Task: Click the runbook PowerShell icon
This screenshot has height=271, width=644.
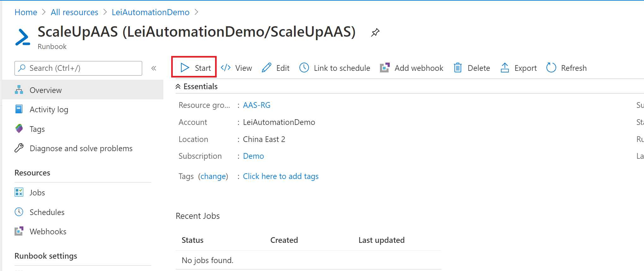Action: (23, 37)
